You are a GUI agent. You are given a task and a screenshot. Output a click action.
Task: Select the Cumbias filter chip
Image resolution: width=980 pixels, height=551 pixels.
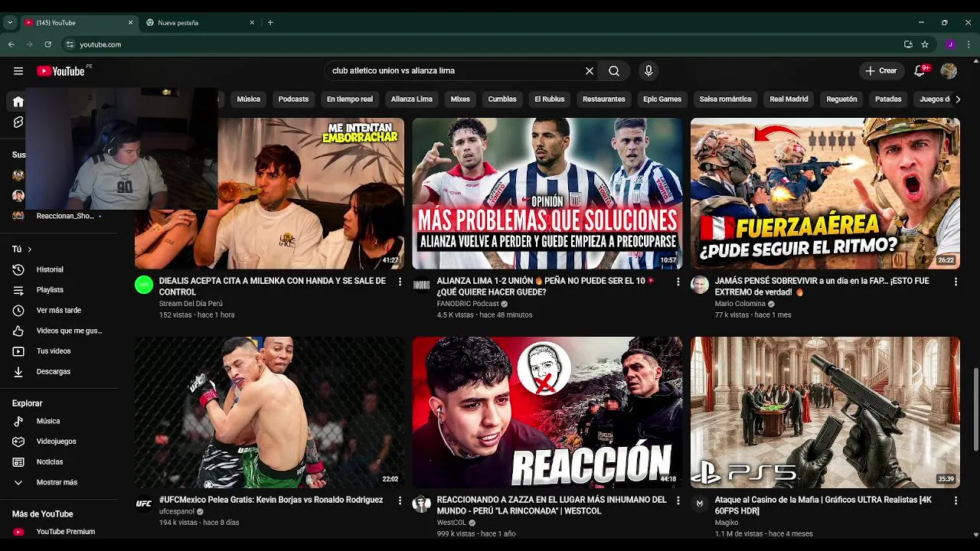click(x=502, y=99)
